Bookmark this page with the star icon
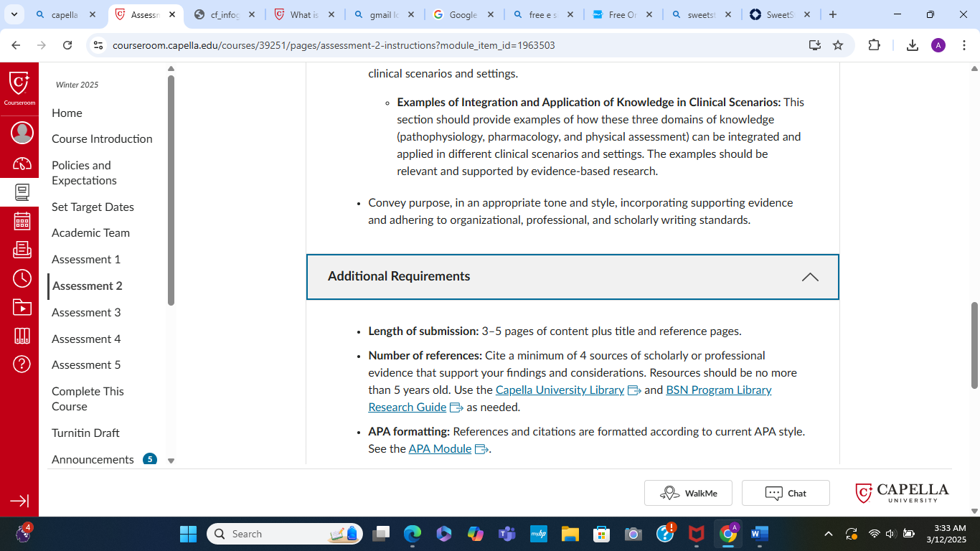The height and width of the screenshot is (551, 980). click(x=838, y=45)
